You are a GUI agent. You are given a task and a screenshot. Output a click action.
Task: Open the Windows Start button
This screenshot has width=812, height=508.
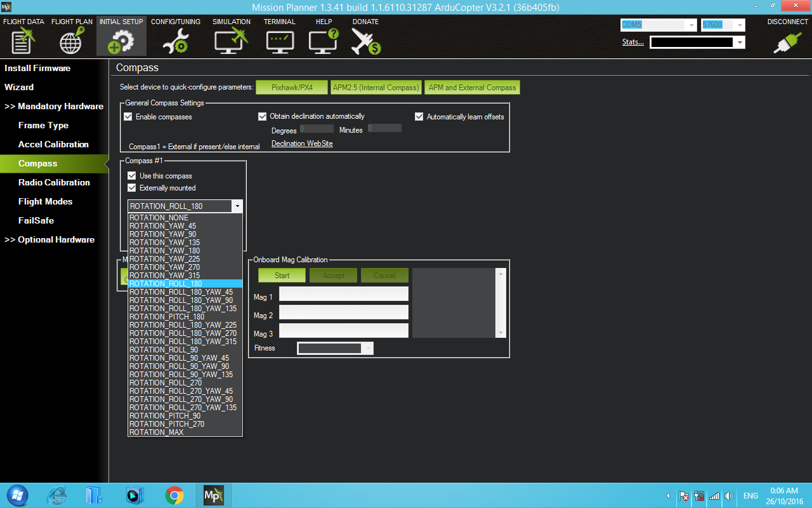click(x=16, y=495)
